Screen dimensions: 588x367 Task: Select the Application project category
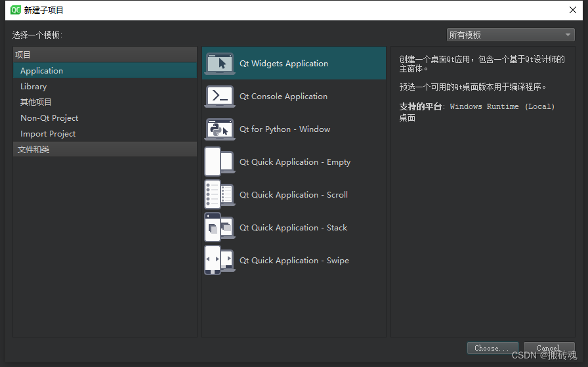pos(105,70)
